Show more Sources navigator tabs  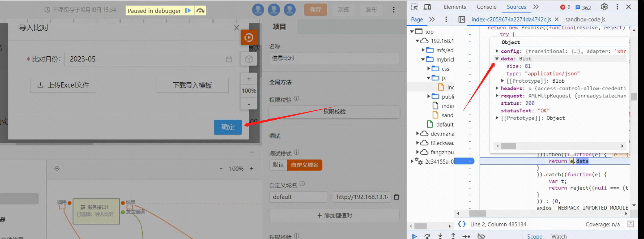[x=432, y=19]
